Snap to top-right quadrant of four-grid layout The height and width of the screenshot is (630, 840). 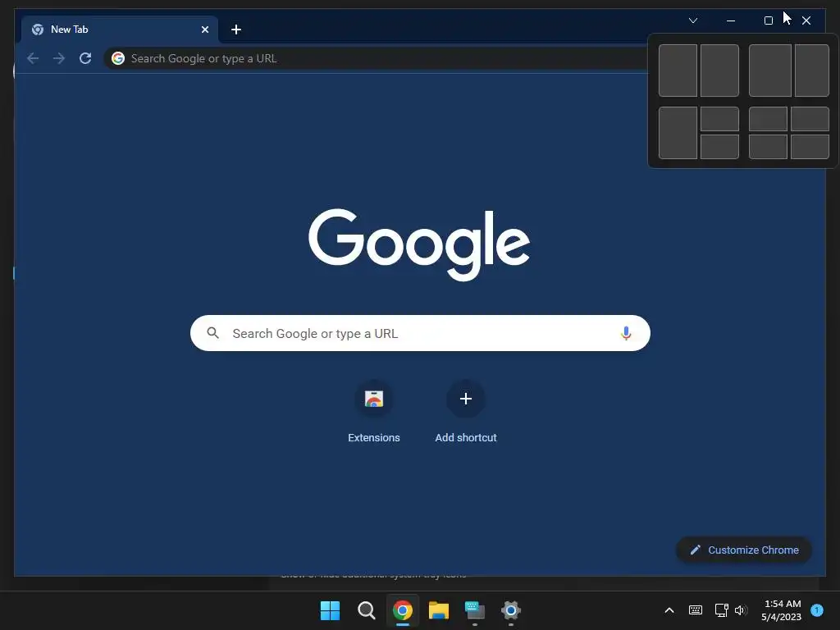pyautogui.click(x=810, y=119)
